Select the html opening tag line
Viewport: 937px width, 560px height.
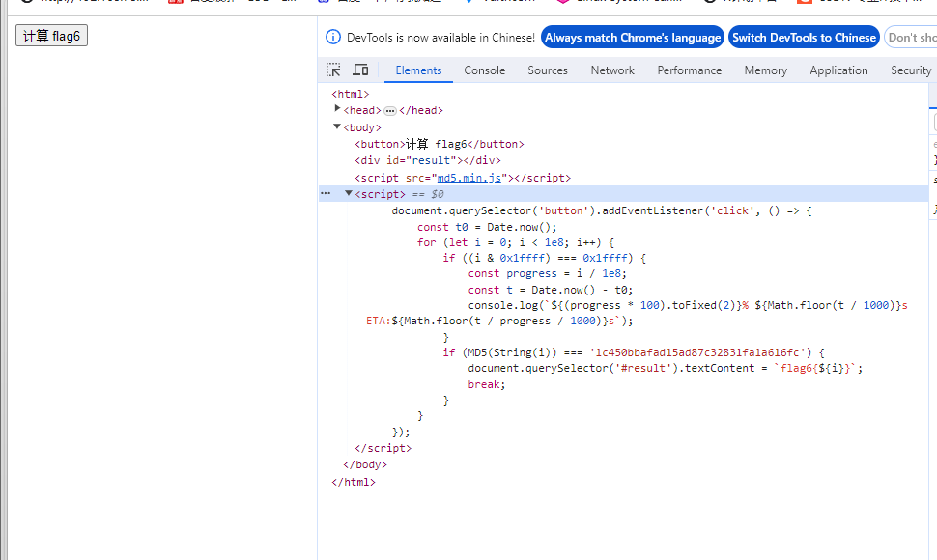(x=351, y=94)
